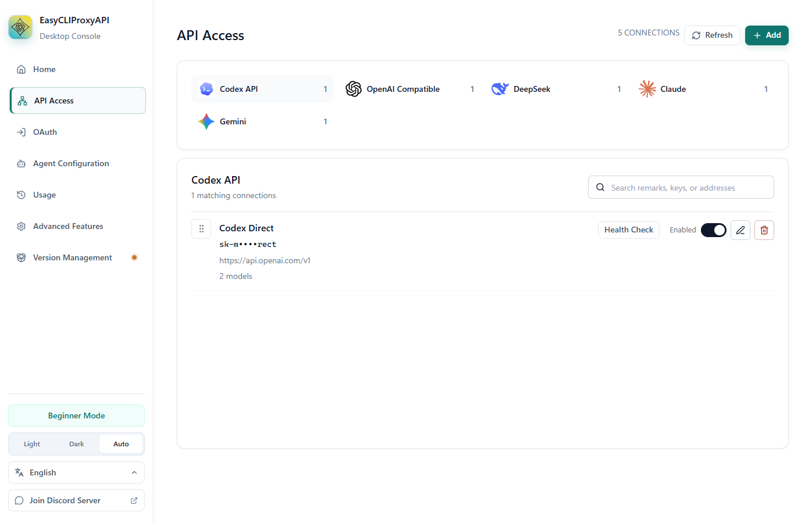Add a new API connection

(767, 35)
